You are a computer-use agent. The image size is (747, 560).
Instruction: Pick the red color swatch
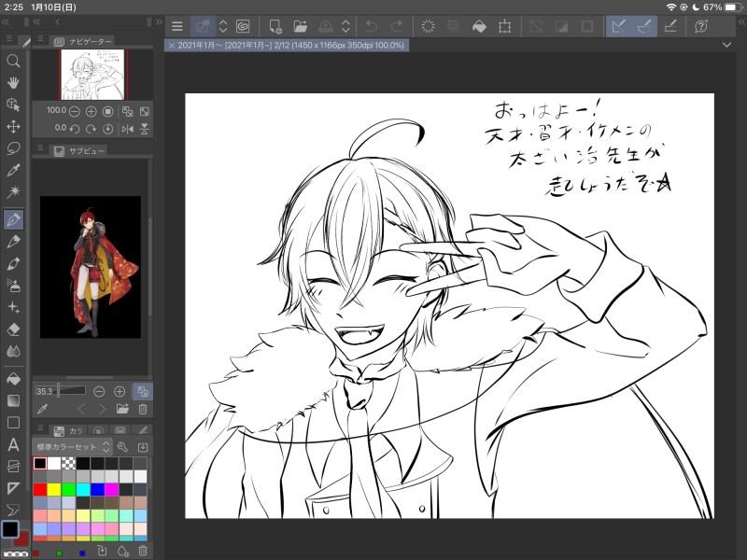point(40,489)
